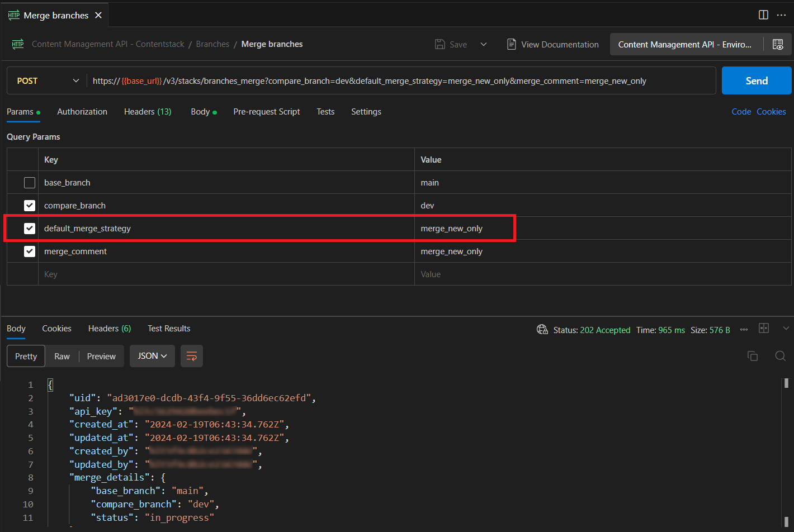Click the HTTP icon in the breadcrumb

[x=18, y=44]
